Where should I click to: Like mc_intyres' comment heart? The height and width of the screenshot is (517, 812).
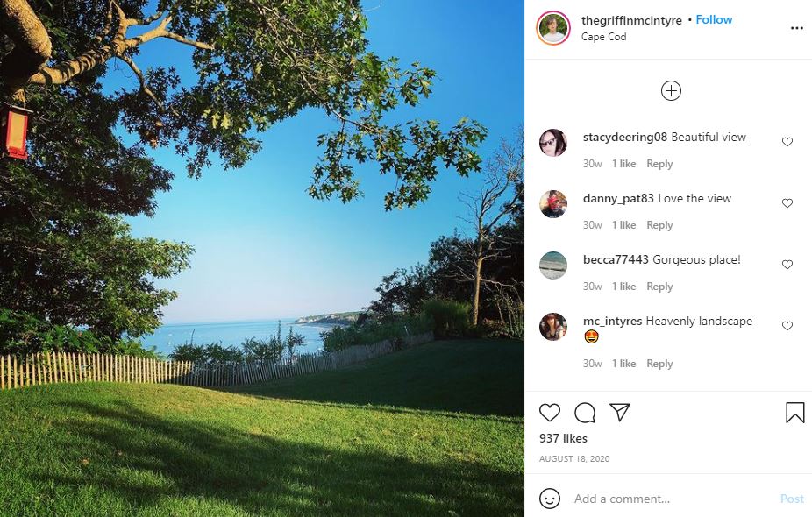(x=787, y=325)
